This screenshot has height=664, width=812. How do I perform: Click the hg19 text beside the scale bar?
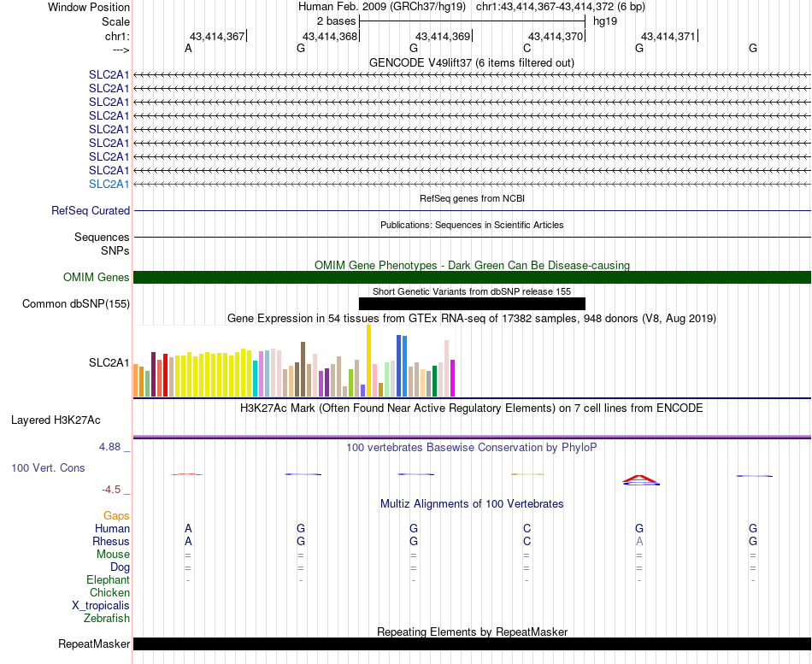605,21
